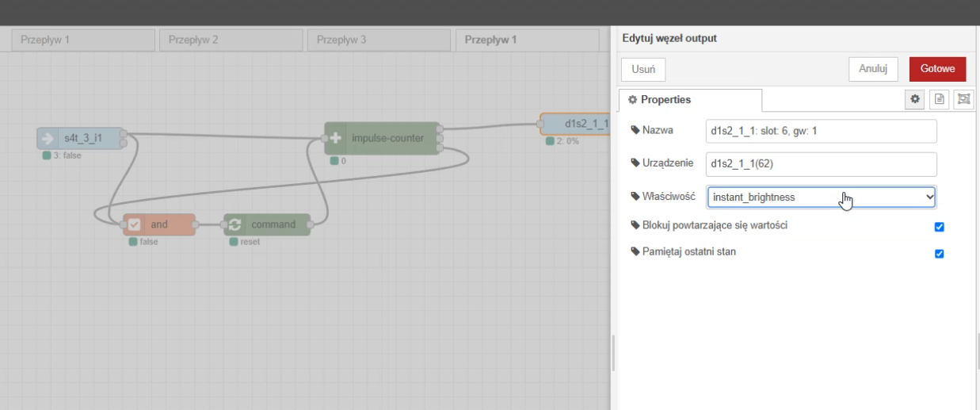980x410 pixels.
Task: Click the Urządzenie input field
Action: (x=822, y=164)
